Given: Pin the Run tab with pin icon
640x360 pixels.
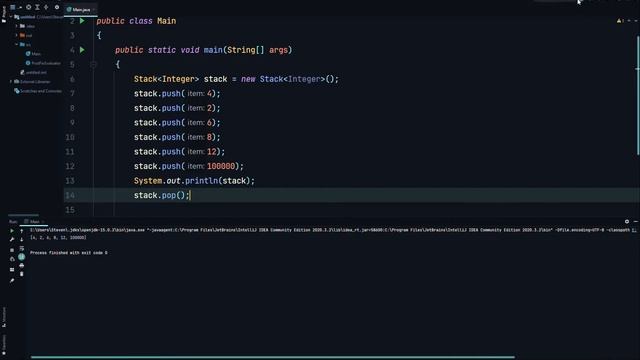Looking at the screenshot, I should tap(12, 280).
